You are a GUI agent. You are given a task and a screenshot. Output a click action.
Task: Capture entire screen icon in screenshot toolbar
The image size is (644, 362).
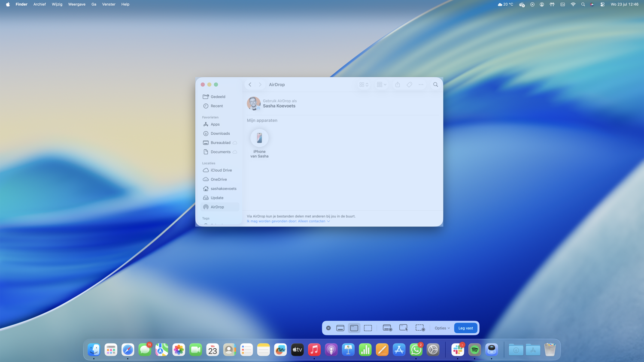[340, 328]
